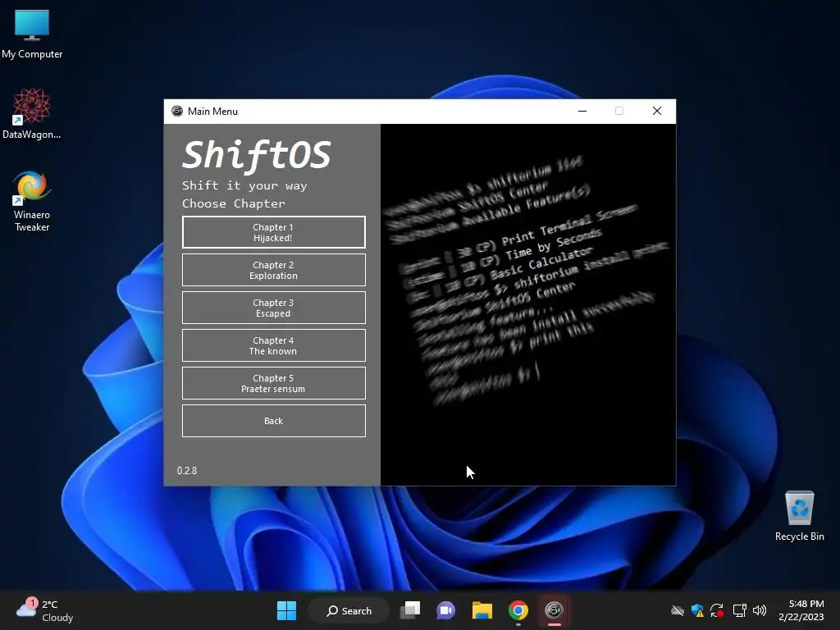Select the DataWagon desktop shortcut
Screen dimensions: 840x630
[32, 114]
